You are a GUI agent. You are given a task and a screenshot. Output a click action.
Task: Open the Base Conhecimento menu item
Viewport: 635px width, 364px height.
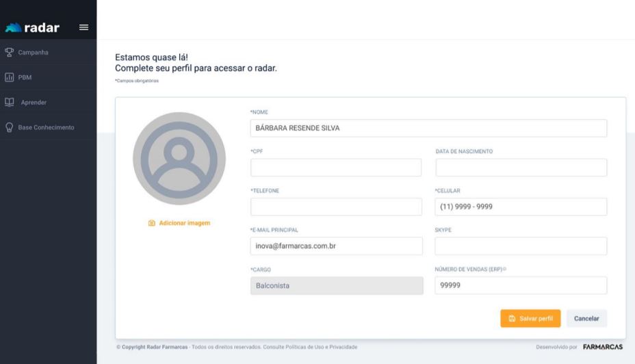point(46,127)
